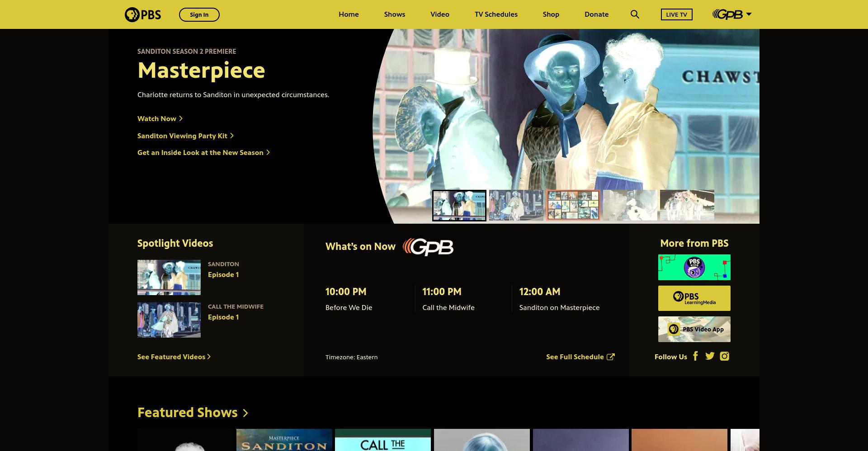
Task: Open the Shows menu
Action: 395,14
